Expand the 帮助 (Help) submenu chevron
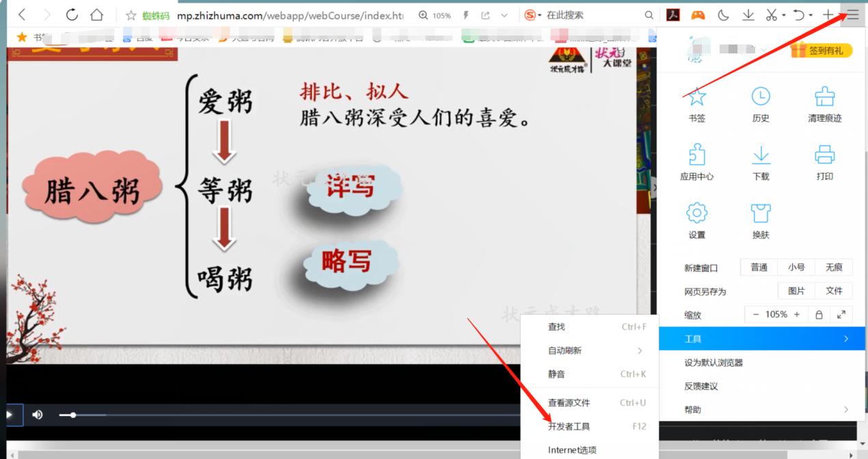 coord(846,409)
